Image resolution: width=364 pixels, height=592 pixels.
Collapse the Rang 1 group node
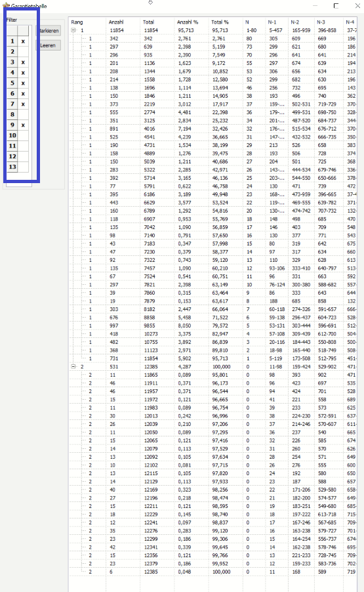73,30
